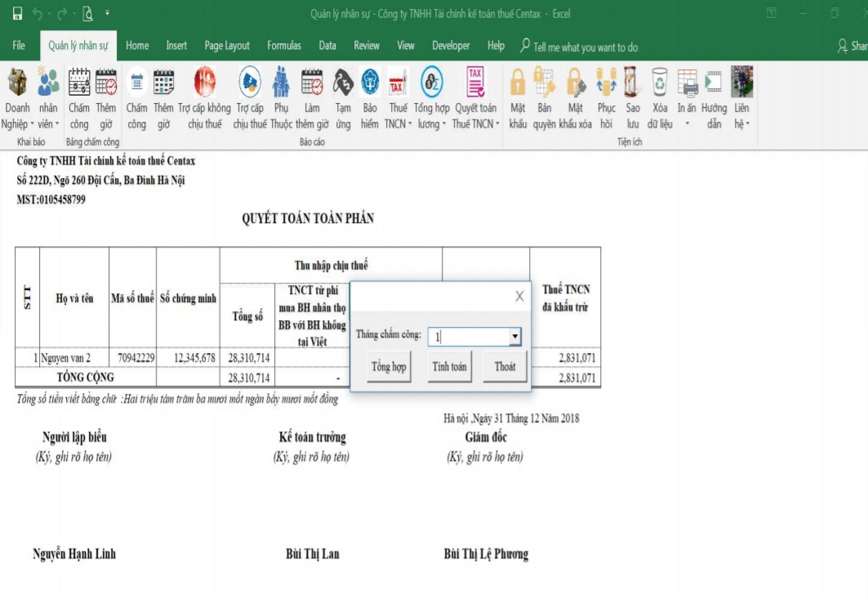Expand the Tháng chấm công dropdown arrow
Image resolution: width=868 pixels, height=599 pixels.
pyautogui.click(x=514, y=337)
